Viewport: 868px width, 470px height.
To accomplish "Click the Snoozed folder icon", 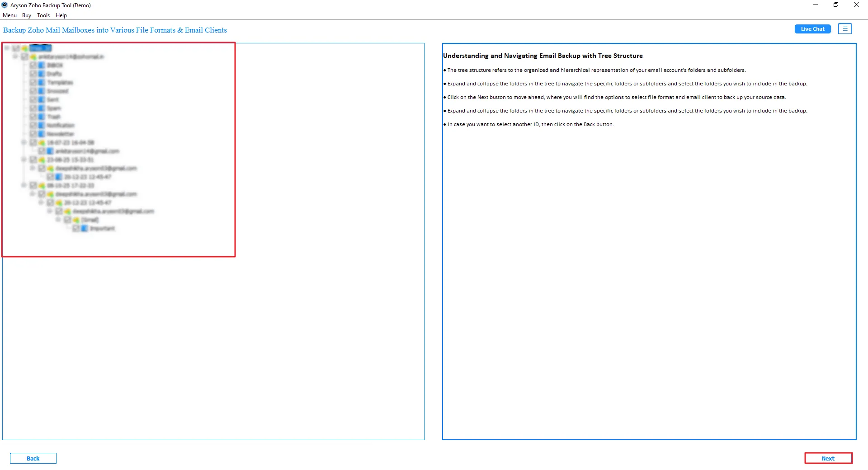I will click(42, 91).
